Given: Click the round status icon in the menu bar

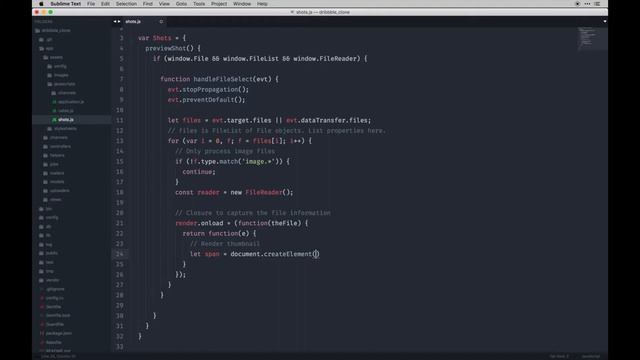Looking at the screenshot, I should (x=578, y=4).
